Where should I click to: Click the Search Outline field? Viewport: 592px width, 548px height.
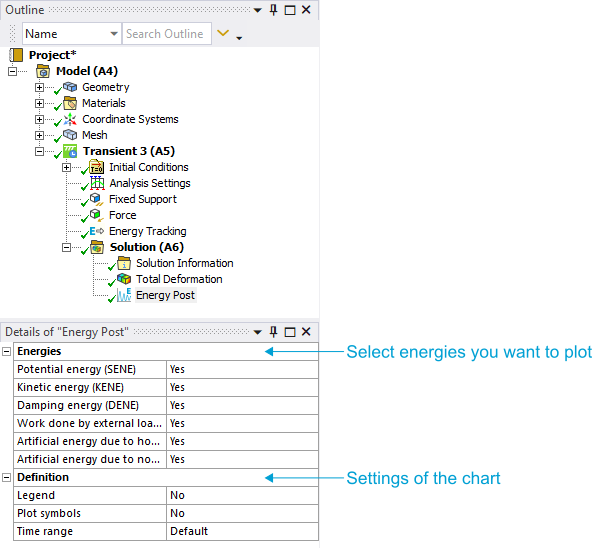167,34
